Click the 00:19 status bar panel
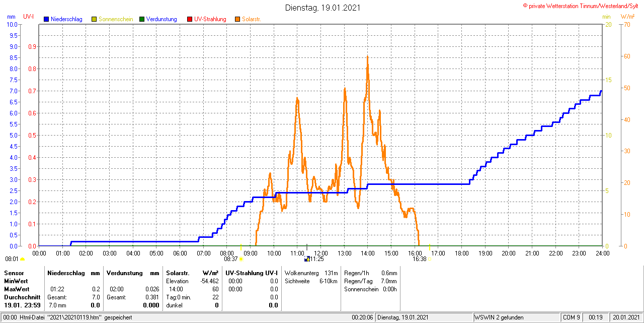The width and height of the screenshot is (644, 323). (597, 317)
